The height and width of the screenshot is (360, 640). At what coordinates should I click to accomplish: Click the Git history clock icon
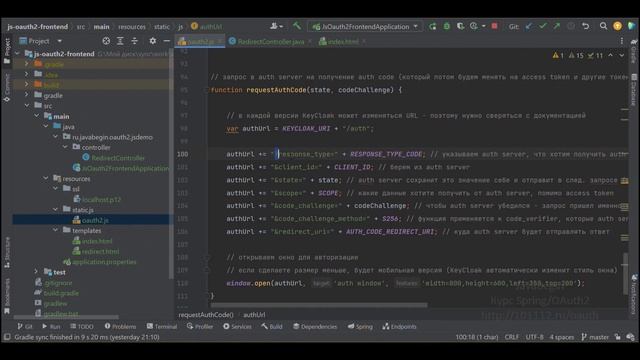(571, 27)
